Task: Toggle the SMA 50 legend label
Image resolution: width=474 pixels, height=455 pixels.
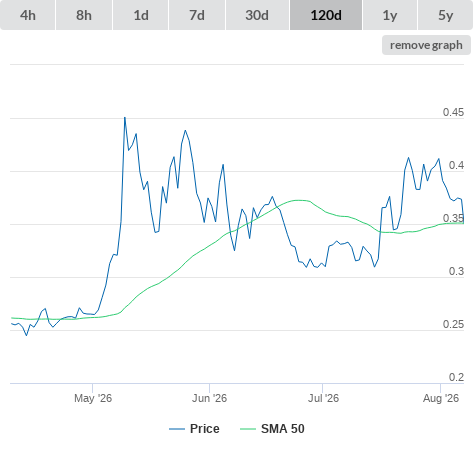Action: coord(283,429)
